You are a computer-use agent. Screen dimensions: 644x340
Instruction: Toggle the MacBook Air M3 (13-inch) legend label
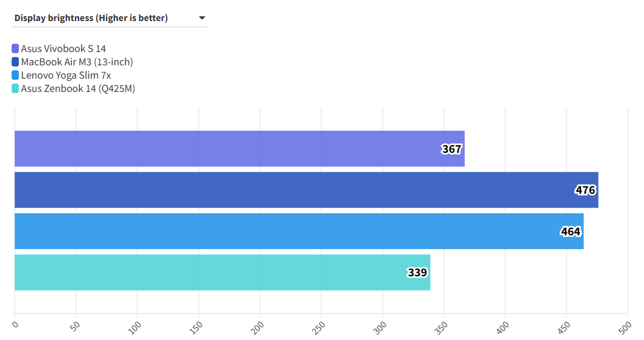click(77, 62)
